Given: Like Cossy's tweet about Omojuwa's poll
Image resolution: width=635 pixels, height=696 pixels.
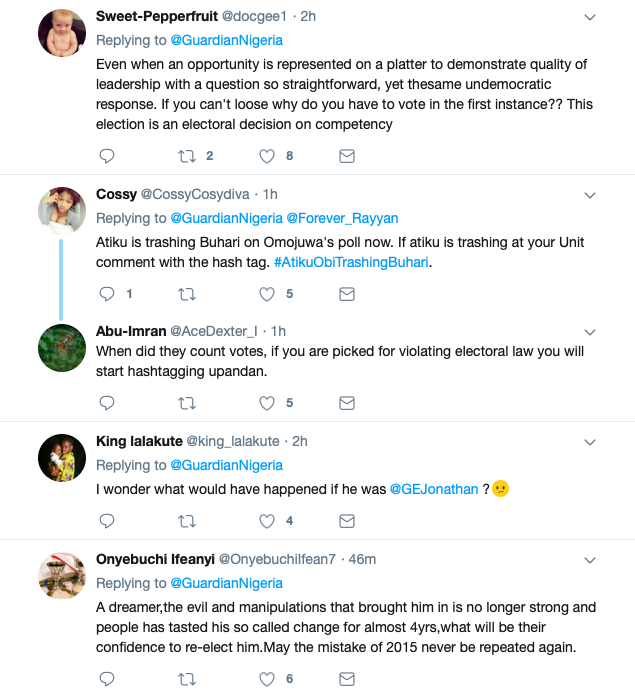Looking at the screenshot, I should click(x=267, y=294).
